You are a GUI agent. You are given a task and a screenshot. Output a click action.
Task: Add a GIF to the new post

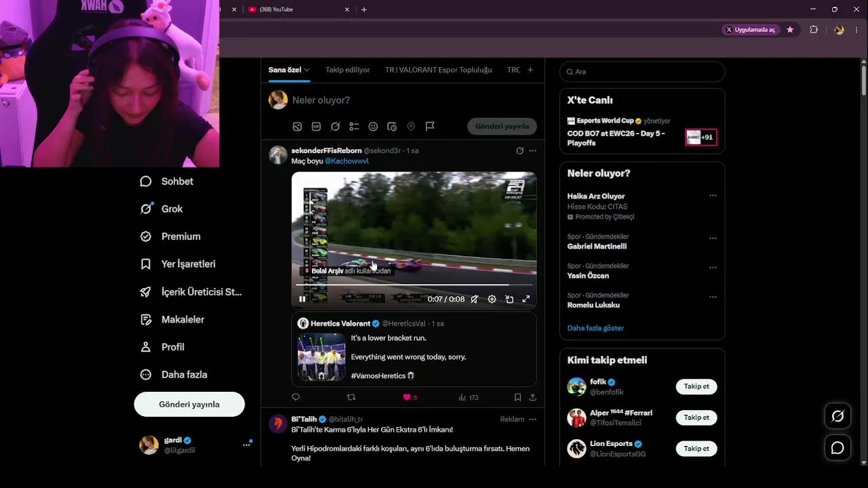click(x=316, y=127)
